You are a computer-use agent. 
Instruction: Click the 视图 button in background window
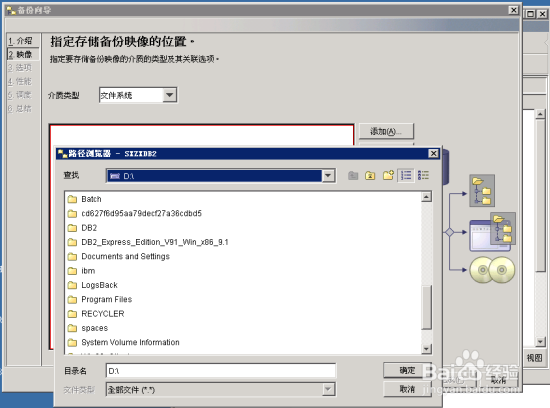[534, 358]
